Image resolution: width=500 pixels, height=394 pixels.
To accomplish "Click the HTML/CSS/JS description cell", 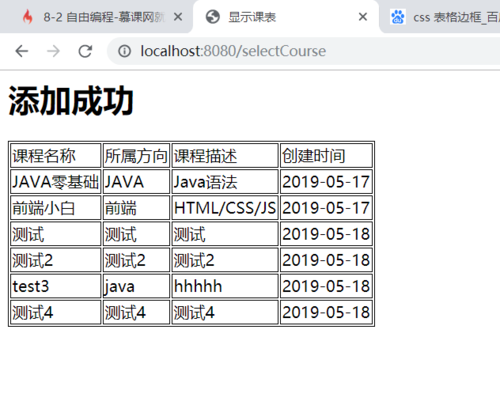I will pyautogui.click(x=225, y=208).
